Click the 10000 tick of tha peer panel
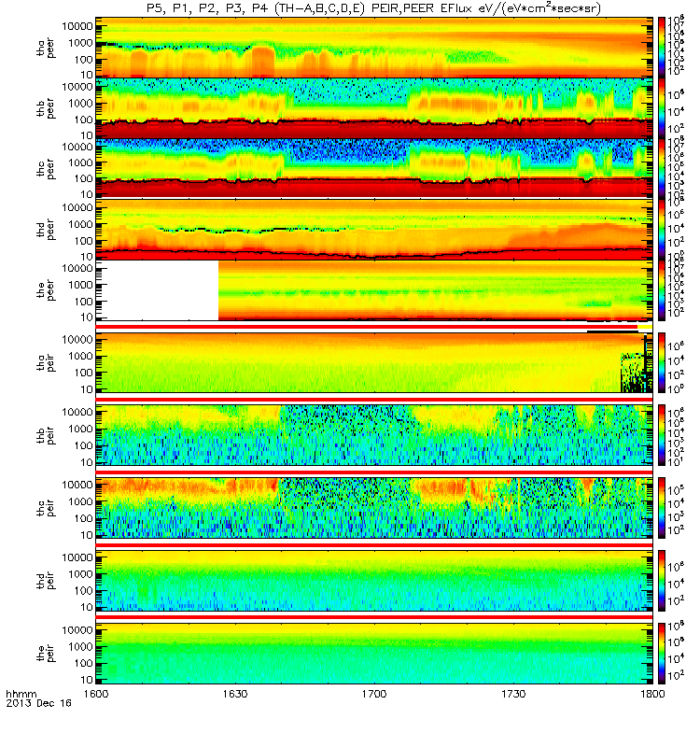Image resolution: width=700 pixels, height=747 pixels. 77,26
